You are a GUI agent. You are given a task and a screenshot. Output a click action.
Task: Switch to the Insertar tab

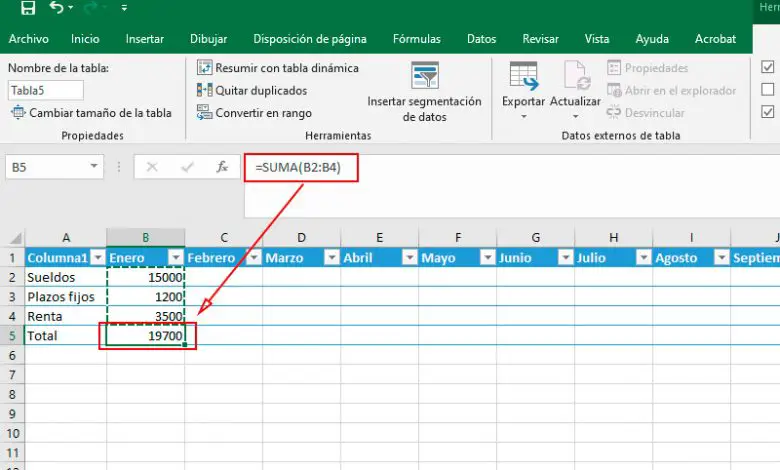pyautogui.click(x=145, y=39)
